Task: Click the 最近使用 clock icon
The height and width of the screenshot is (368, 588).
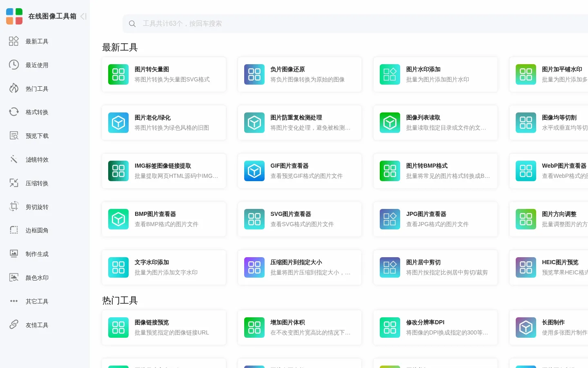Action: pyautogui.click(x=14, y=65)
